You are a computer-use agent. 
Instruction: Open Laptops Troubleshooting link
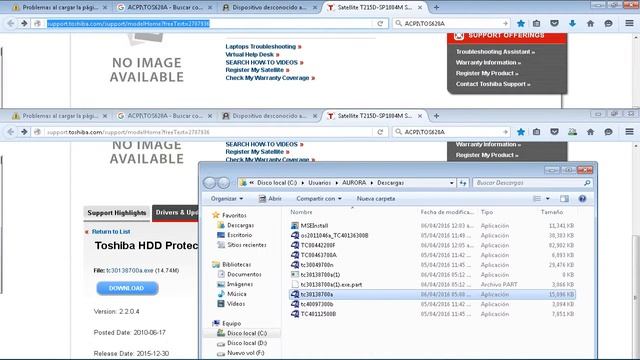click(x=260, y=47)
